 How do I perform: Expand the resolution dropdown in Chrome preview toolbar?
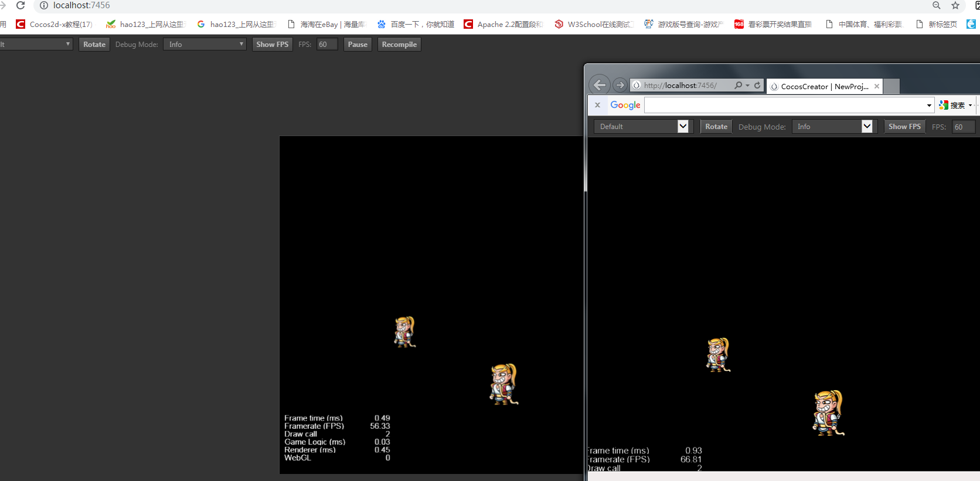(x=36, y=44)
